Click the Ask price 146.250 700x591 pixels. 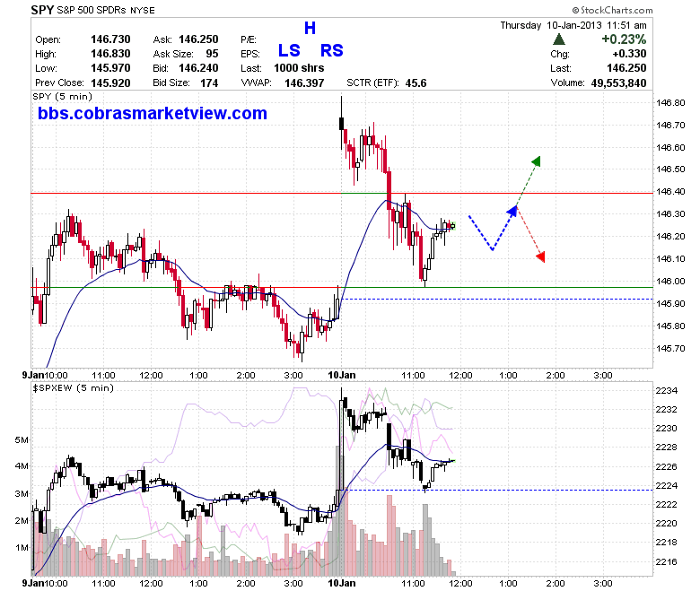pos(198,39)
